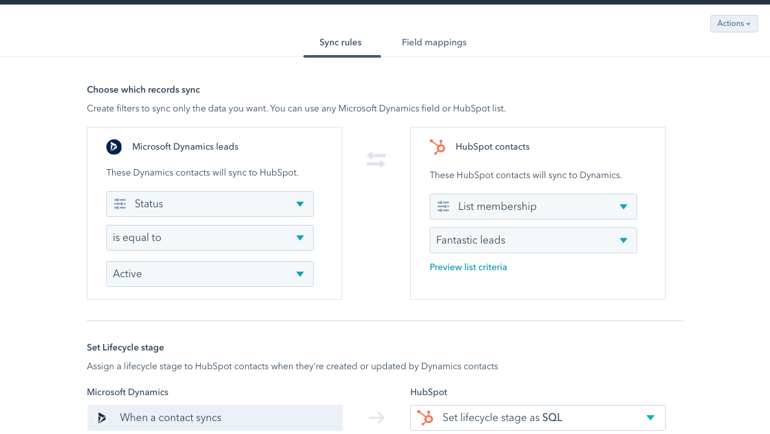
Task: Click the Microsoft Dynamics leads logo icon
Action: pyautogui.click(x=114, y=147)
